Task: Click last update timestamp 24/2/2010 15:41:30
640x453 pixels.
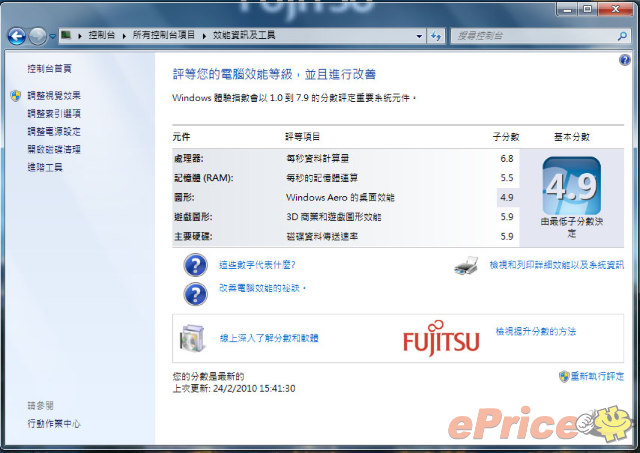Action: [x=254, y=389]
